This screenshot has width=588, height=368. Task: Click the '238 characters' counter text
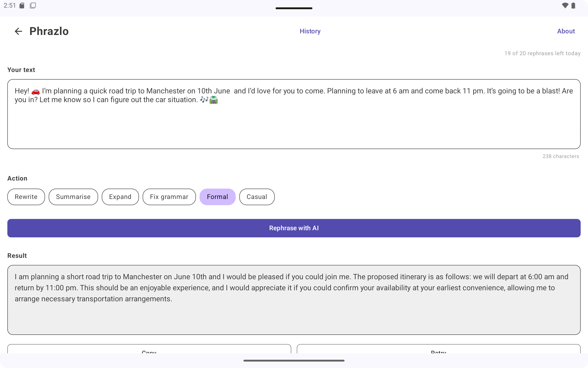click(561, 156)
